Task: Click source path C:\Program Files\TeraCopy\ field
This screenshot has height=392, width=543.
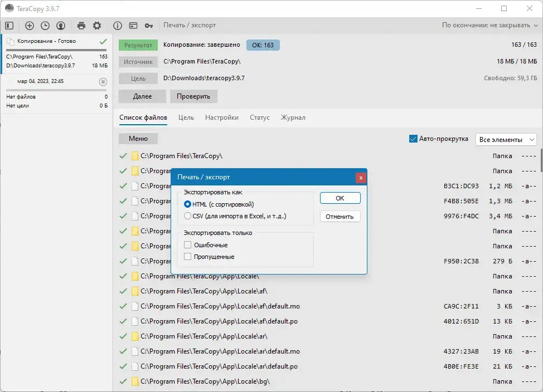Action: [202, 62]
